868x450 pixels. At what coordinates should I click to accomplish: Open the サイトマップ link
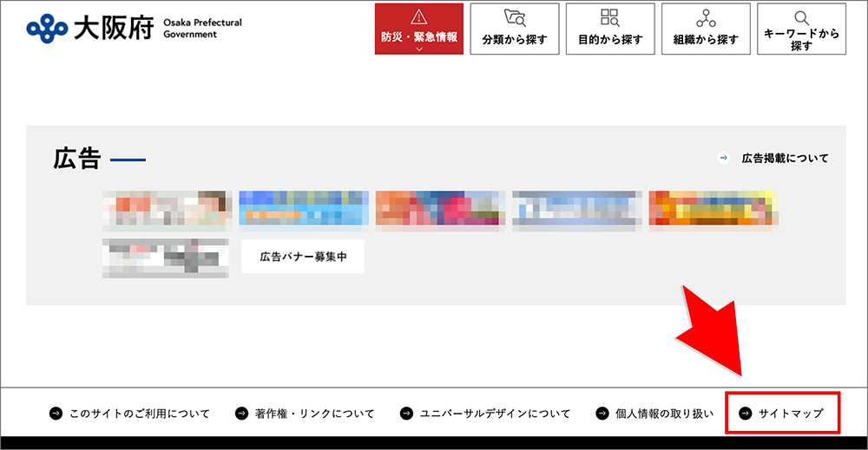(791, 414)
